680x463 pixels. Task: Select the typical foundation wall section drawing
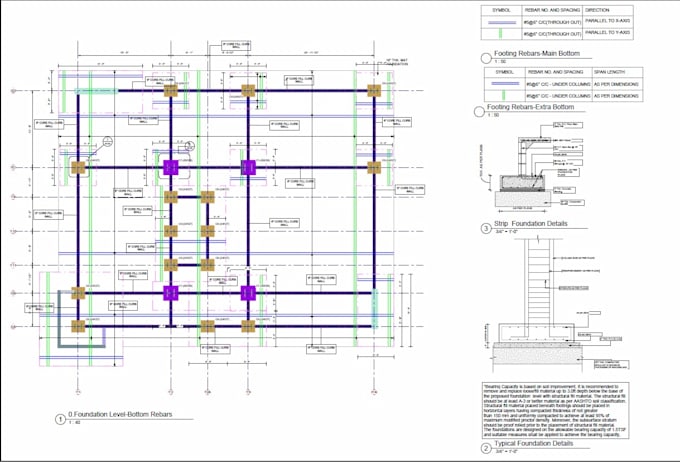(x=555, y=306)
